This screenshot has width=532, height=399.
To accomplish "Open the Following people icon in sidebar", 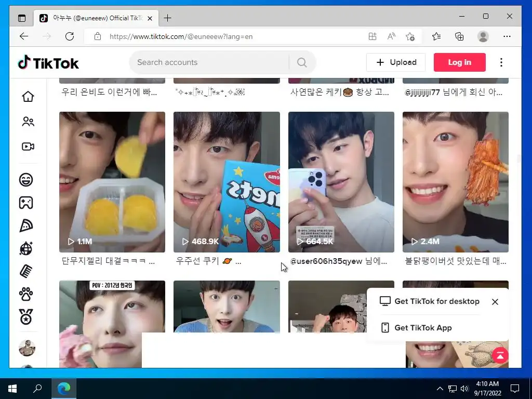I will click(x=28, y=122).
